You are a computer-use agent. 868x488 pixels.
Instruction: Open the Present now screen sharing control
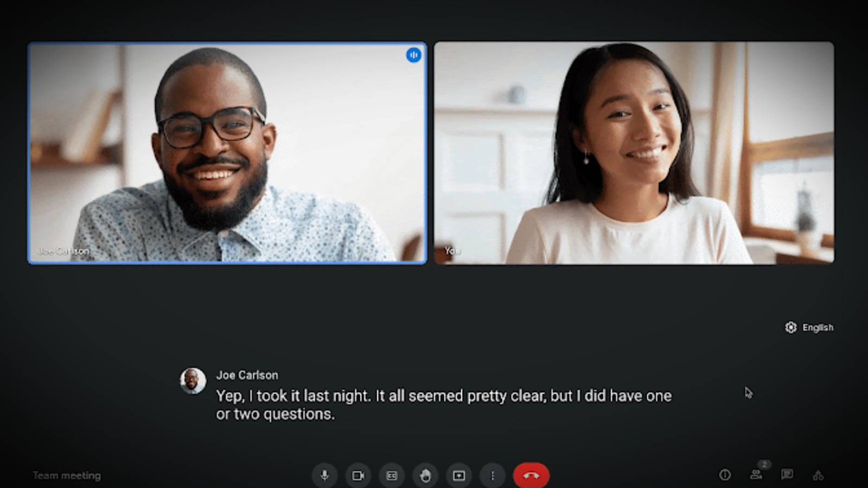[x=459, y=476]
